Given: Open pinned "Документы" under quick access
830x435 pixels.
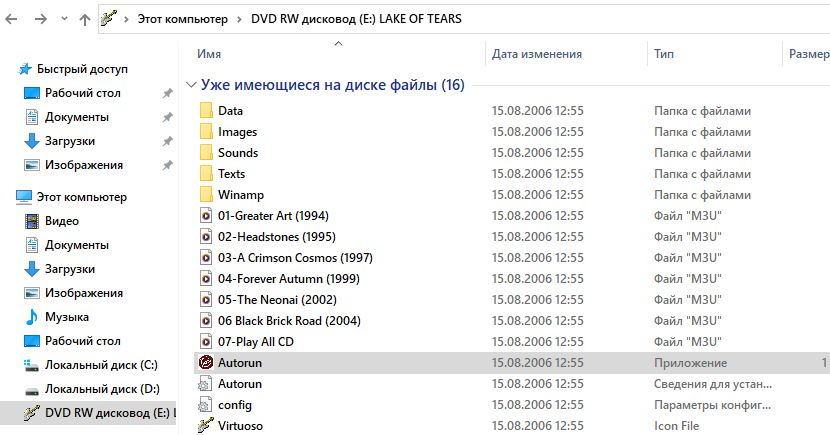Looking at the screenshot, I should (x=77, y=117).
